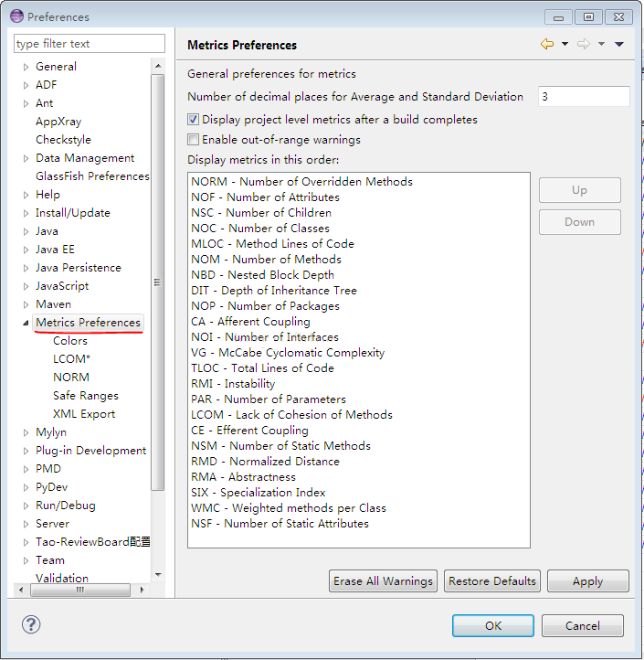
Task: Collapse the Metrics Preferences node
Action: [x=26, y=323]
